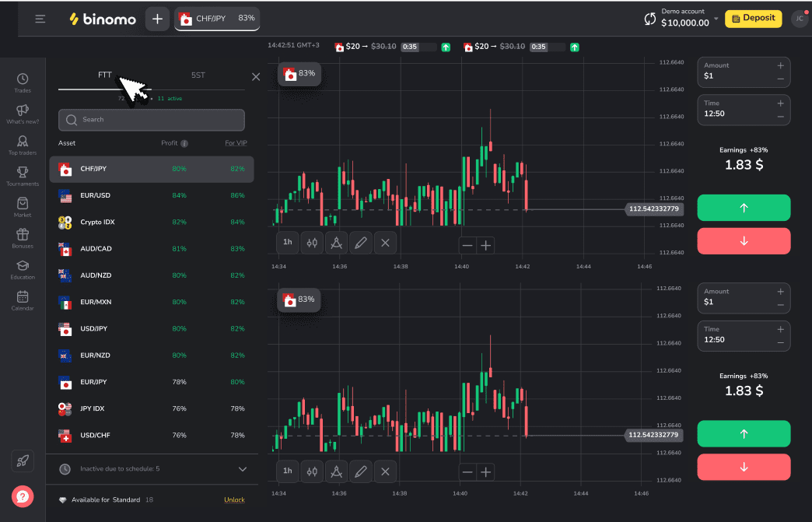Open the hamburger menu
The height and width of the screenshot is (522, 812).
40,19
